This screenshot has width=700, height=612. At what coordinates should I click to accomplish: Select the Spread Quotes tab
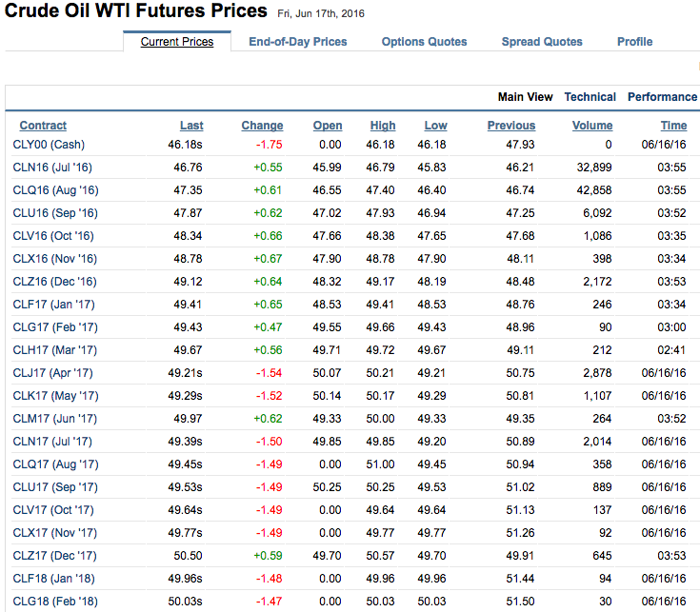point(542,42)
